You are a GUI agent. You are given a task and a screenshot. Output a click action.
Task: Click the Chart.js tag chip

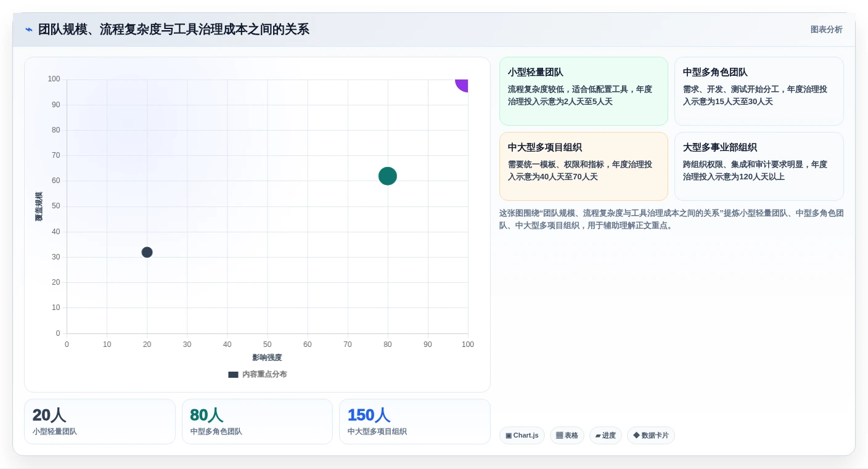[522, 436]
